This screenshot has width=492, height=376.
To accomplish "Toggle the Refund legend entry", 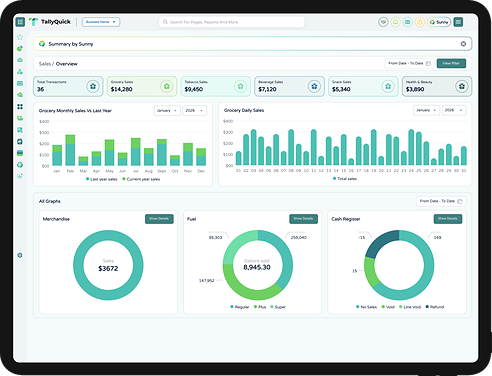I will (x=435, y=307).
